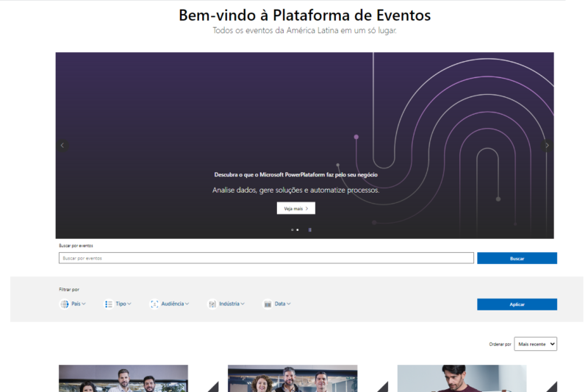This screenshot has height=392, width=588.
Task: Select the first carousel dot indicator
Action: [292, 230]
